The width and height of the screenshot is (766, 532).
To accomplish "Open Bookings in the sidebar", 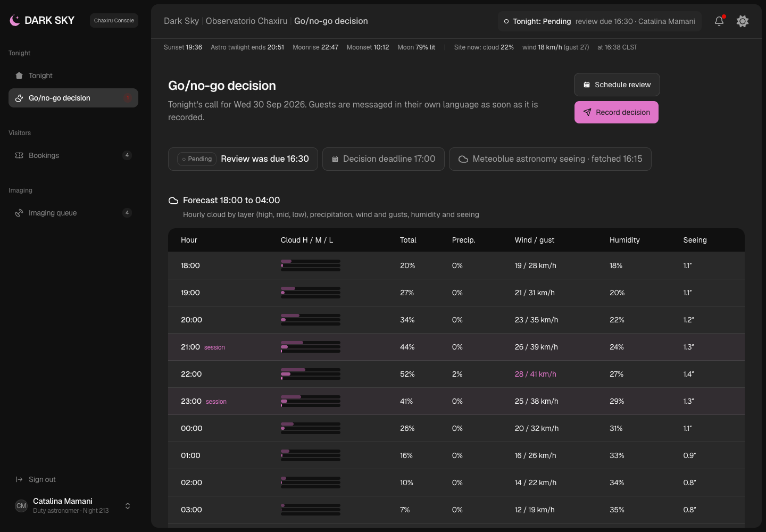I will [x=73, y=155].
